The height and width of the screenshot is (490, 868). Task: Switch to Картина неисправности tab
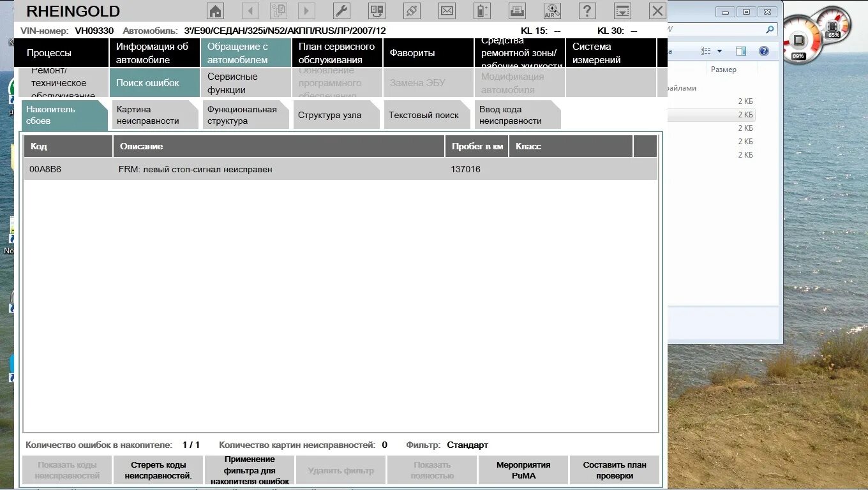[x=155, y=115]
